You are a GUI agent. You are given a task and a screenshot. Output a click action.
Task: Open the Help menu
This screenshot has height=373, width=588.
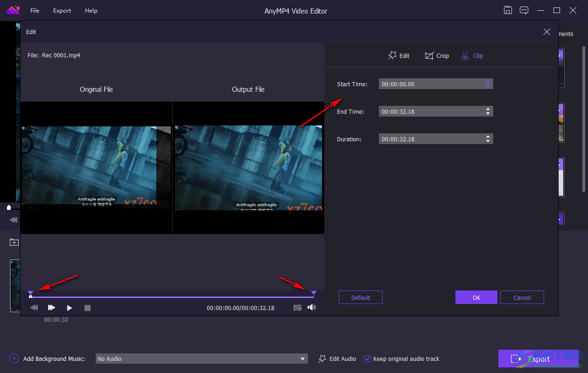(91, 11)
